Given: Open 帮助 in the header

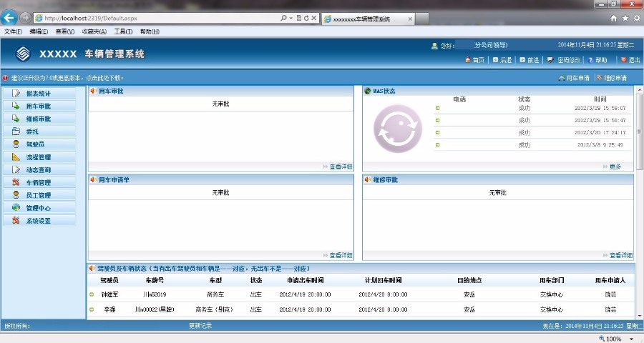Looking at the screenshot, I should pos(597,60).
